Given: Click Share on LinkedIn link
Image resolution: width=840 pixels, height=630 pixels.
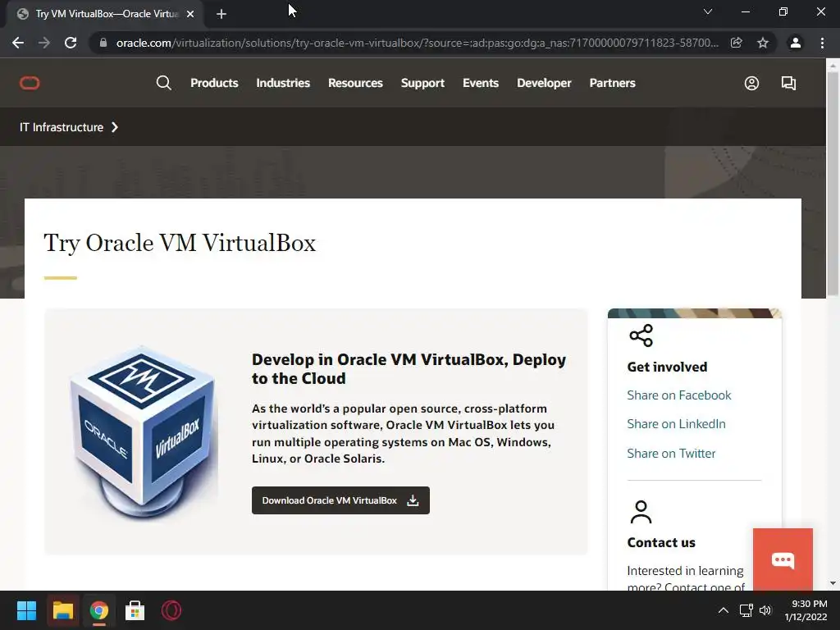Looking at the screenshot, I should click(x=676, y=424).
